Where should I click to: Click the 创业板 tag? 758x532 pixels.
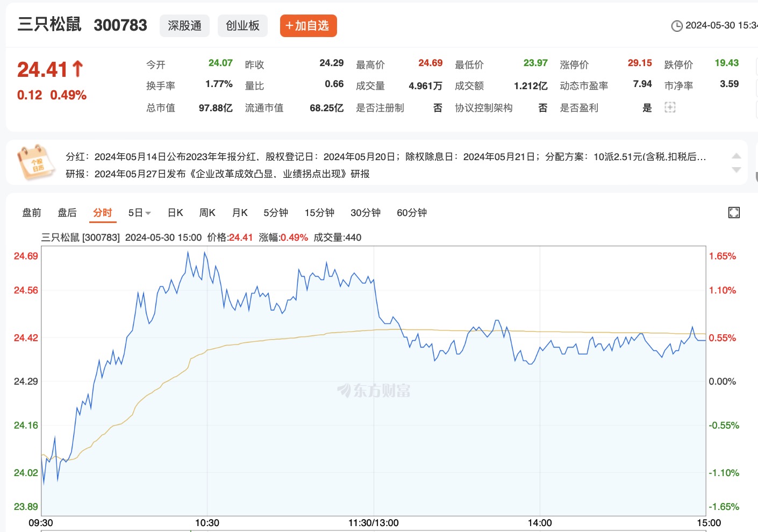point(242,26)
